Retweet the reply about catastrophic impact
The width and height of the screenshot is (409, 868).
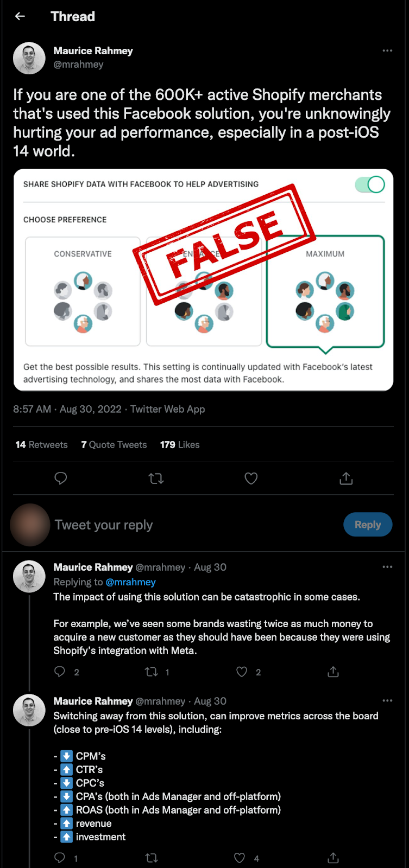(152, 672)
